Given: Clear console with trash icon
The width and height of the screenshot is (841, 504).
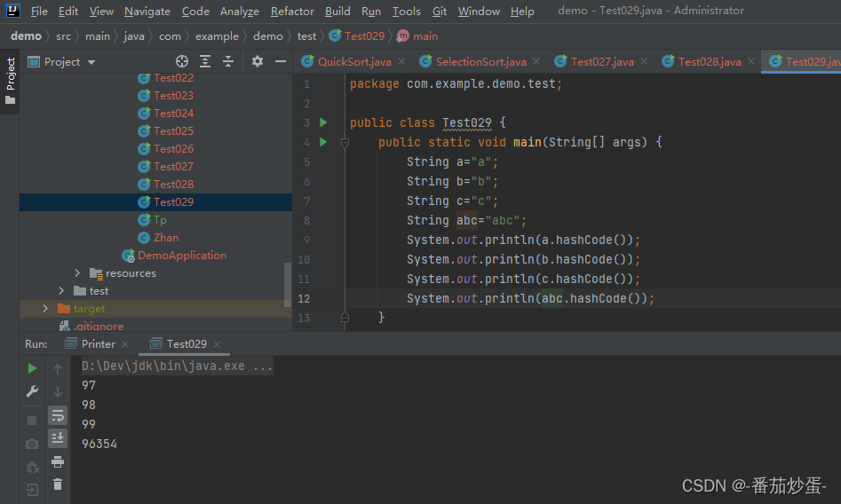Looking at the screenshot, I should (x=58, y=484).
